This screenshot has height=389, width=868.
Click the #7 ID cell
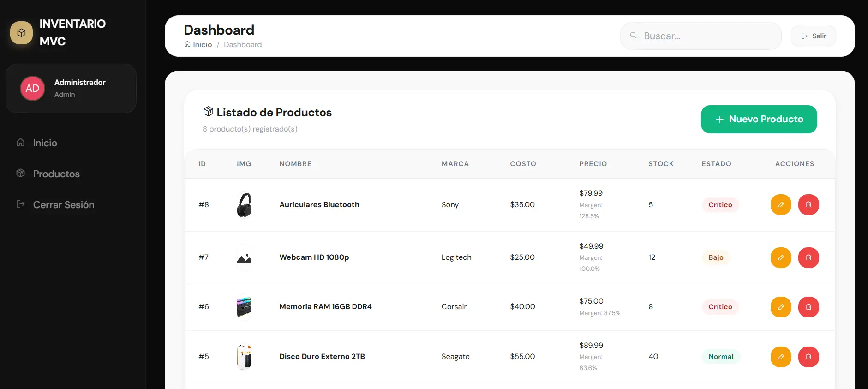click(x=204, y=257)
